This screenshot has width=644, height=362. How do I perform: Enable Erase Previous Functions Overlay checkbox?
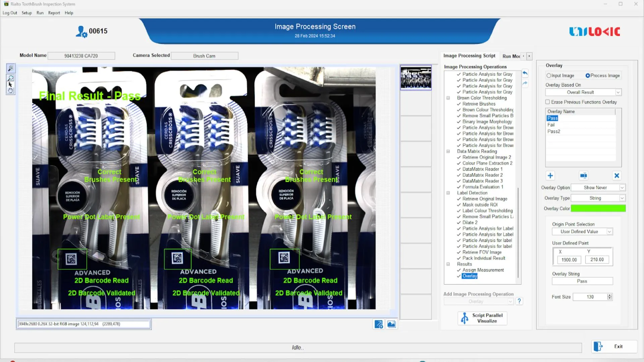coord(548,102)
